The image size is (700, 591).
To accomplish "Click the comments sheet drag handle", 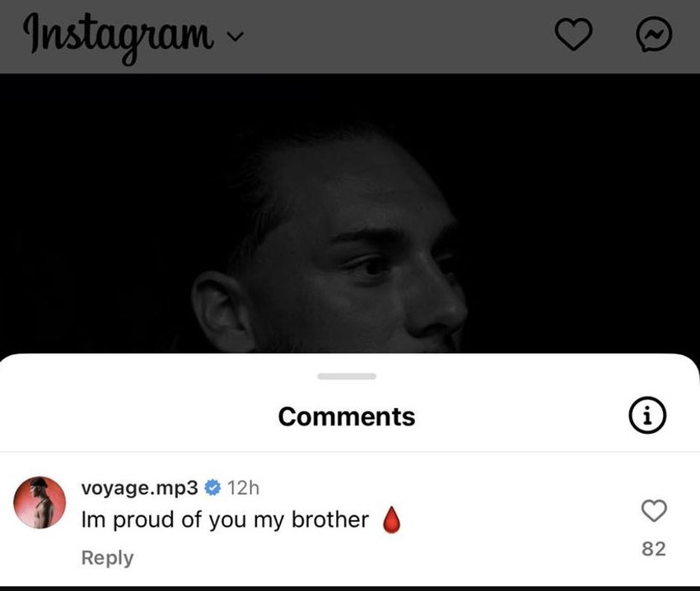I will [x=347, y=376].
